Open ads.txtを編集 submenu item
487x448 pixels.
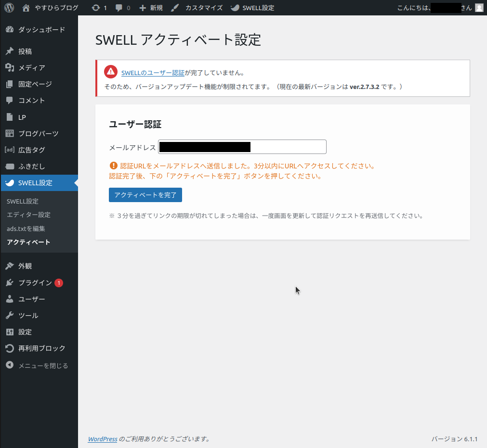click(x=26, y=229)
